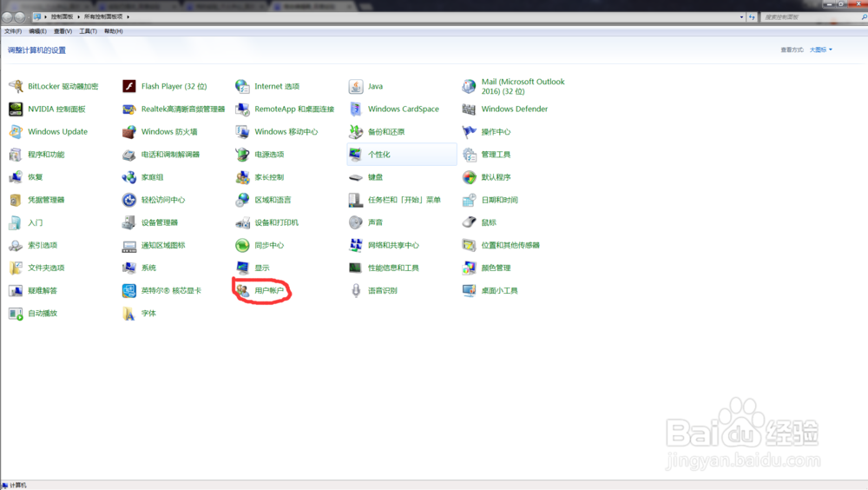The image size is (868, 490).
Task: Open 默认程序 icon
Action: (469, 177)
